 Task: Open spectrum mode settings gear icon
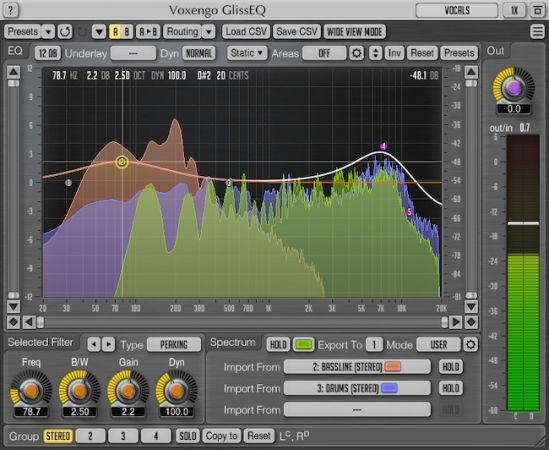pyautogui.click(x=470, y=345)
